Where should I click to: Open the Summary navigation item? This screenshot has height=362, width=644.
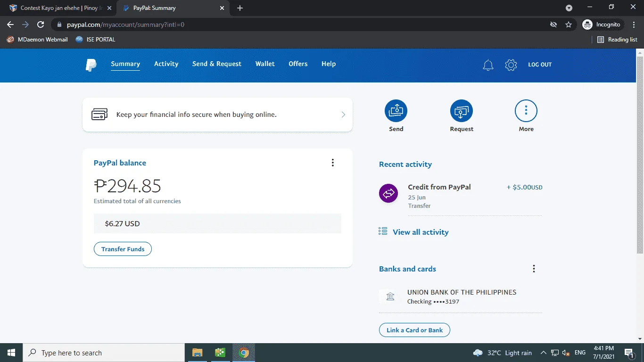tap(125, 64)
